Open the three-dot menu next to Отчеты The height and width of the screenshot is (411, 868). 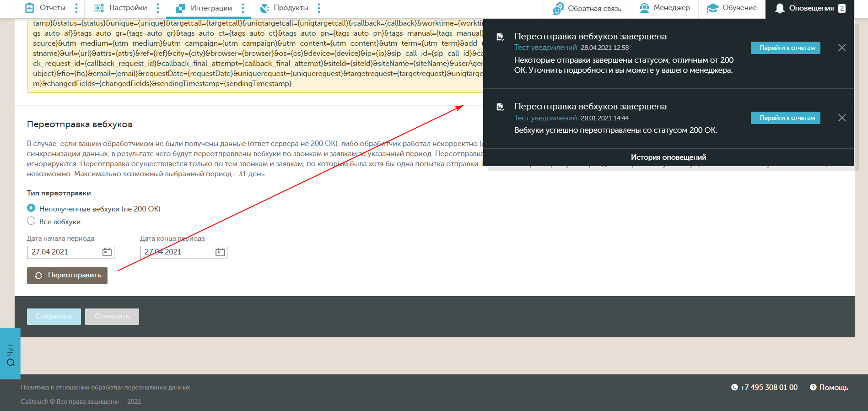[x=76, y=8]
